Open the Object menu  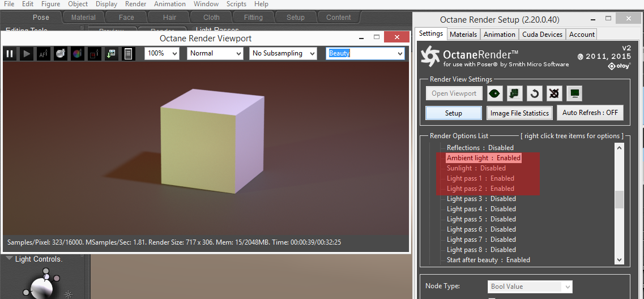78,4
